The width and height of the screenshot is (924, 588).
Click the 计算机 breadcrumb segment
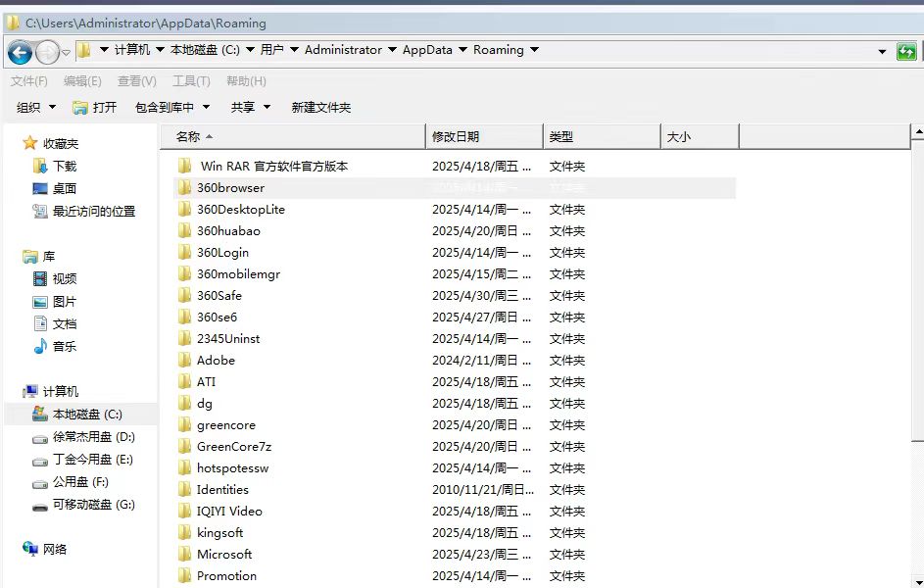click(132, 50)
